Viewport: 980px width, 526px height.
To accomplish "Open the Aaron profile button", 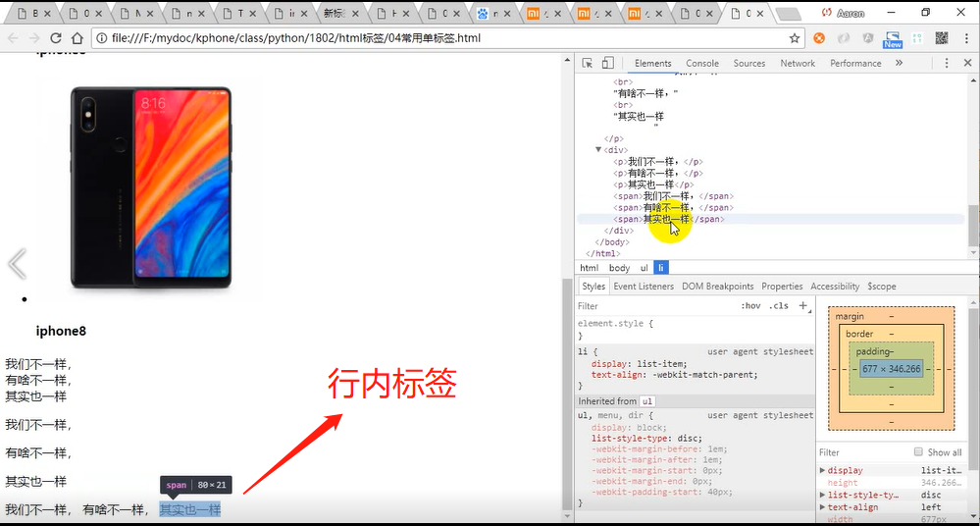I will point(843,13).
